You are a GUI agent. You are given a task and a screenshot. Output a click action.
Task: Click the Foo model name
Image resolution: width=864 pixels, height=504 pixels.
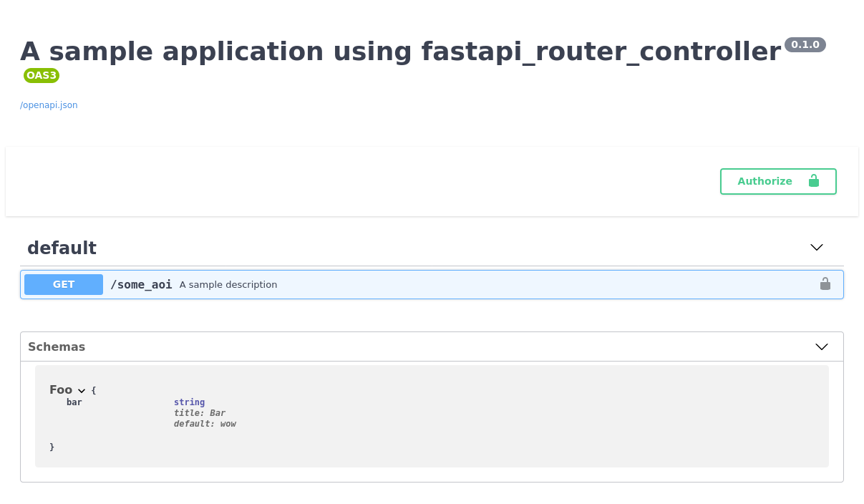tap(61, 389)
